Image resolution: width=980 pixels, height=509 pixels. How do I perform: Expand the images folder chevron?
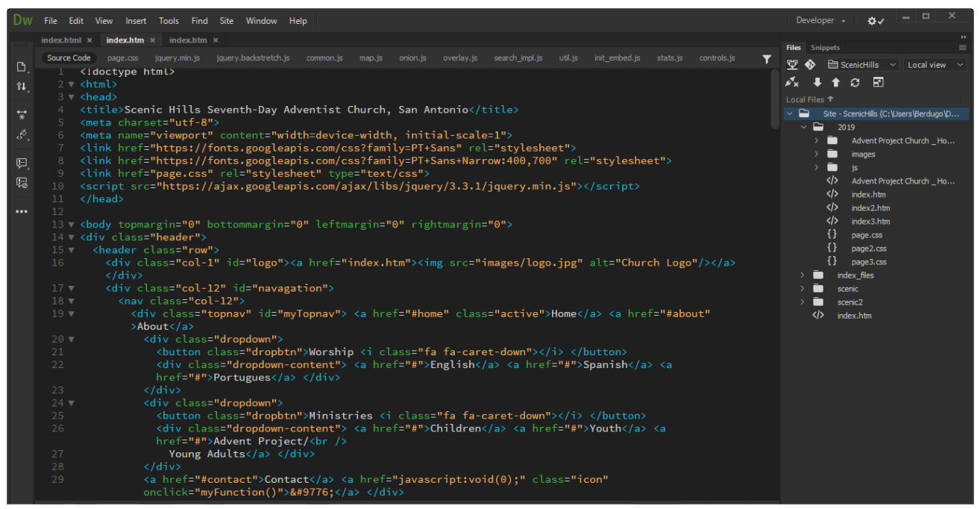tap(816, 154)
